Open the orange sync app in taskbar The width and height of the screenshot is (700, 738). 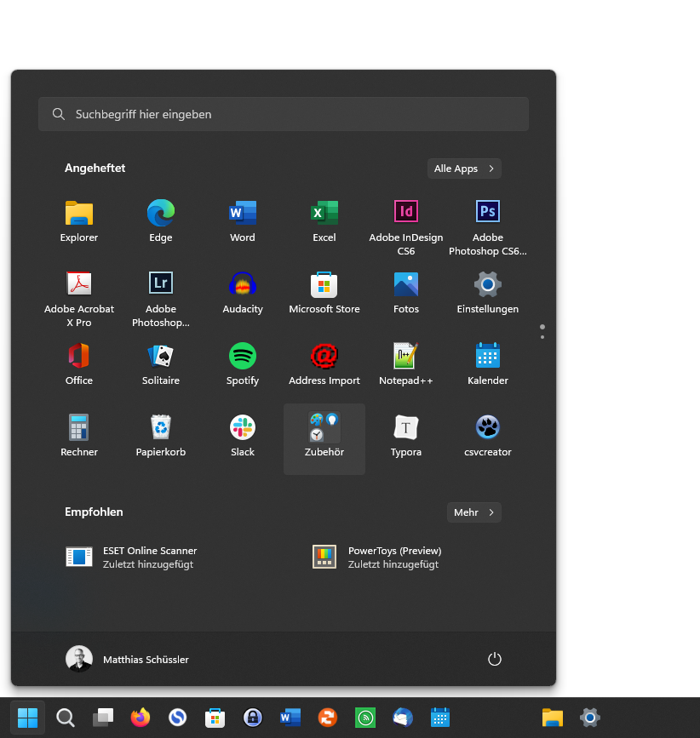coord(328,718)
